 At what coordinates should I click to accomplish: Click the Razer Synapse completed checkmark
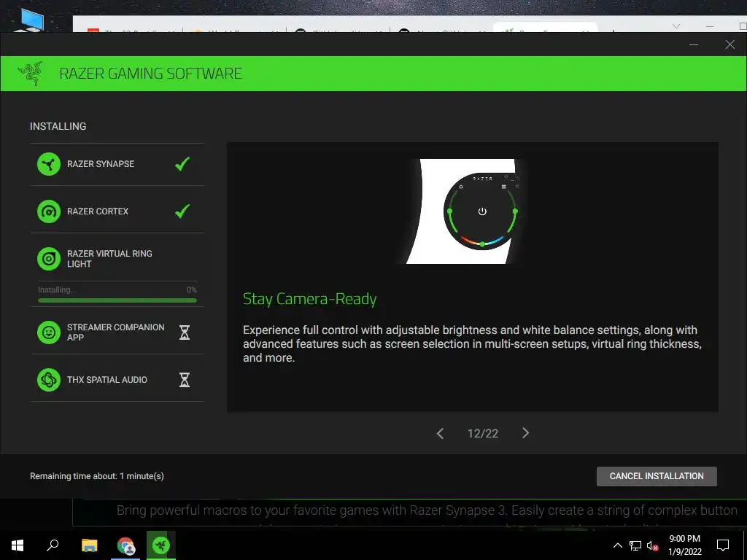click(x=182, y=164)
